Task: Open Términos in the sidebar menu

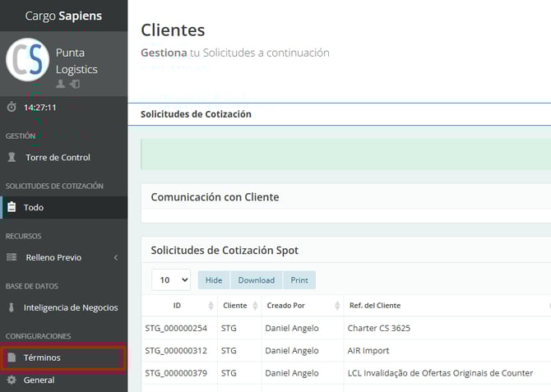Action: point(42,358)
